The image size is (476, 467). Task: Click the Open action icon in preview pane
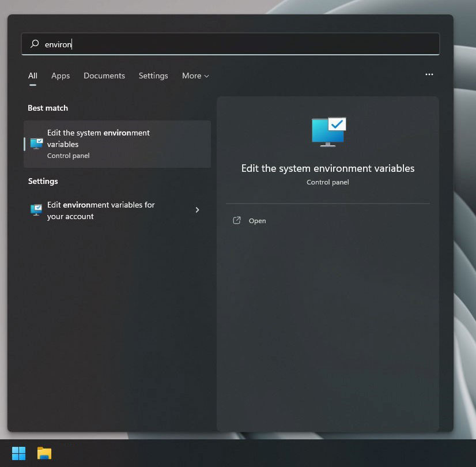(237, 220)
